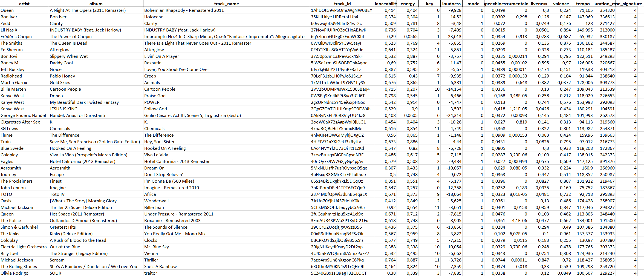Select the "track_id" header cell
The image size is (644, 276).
coord(342,4)
